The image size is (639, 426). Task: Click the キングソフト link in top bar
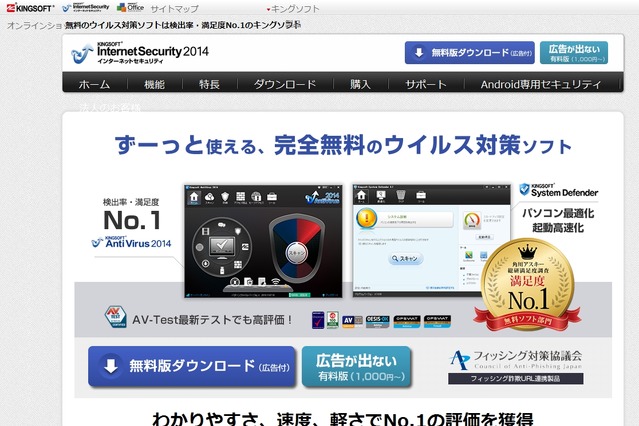295,9
